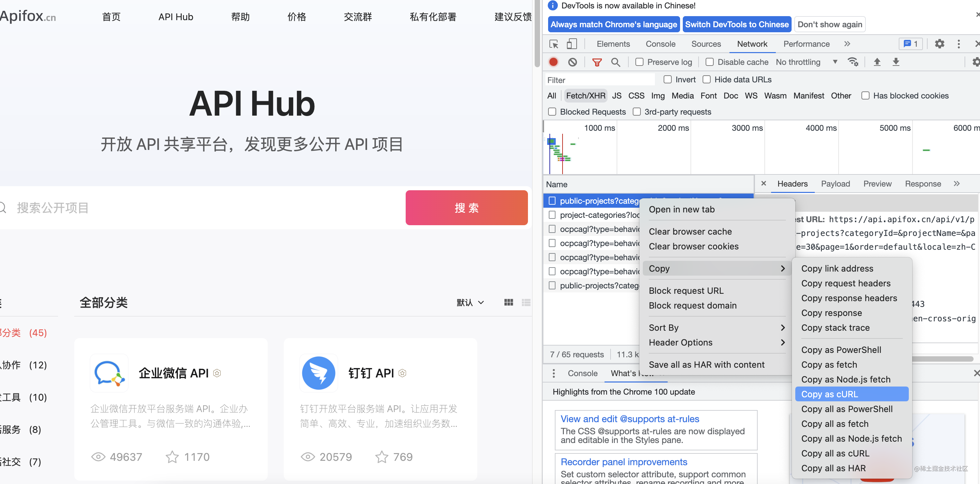980x484 pixels.
Task: Click the 钉钉 API logo
Action: [x=318, y=373]
